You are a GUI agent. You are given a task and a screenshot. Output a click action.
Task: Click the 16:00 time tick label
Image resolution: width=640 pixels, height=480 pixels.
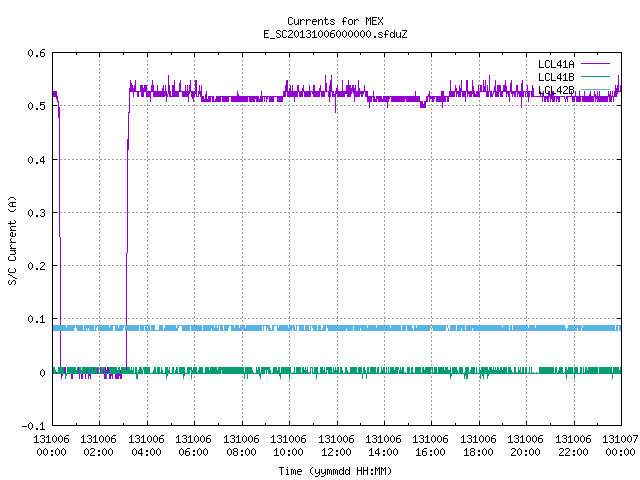pyautogui.click(x=431, y=452)
